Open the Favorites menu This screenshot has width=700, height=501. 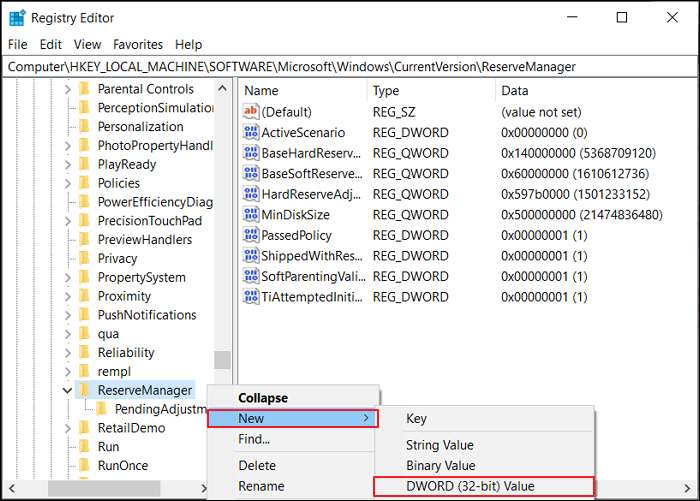[138, 44]
